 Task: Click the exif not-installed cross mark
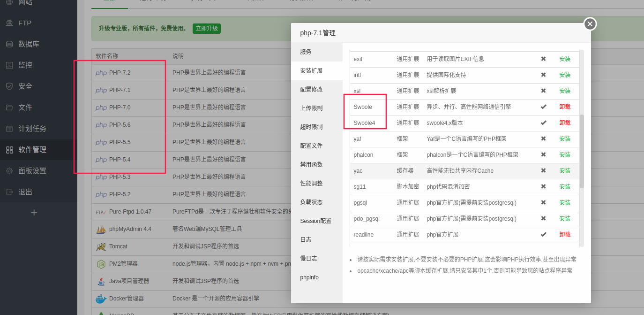[x=543, y=59]
